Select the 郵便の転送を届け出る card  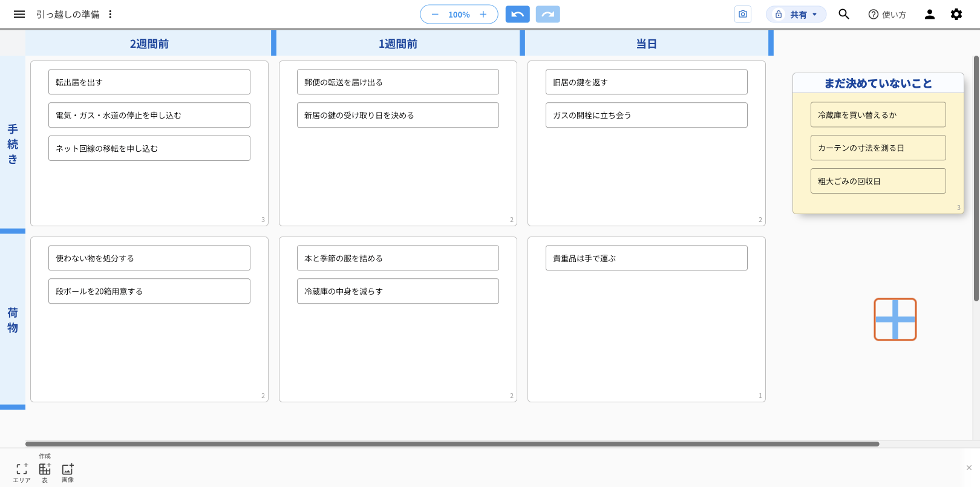(x=398, y=82)
